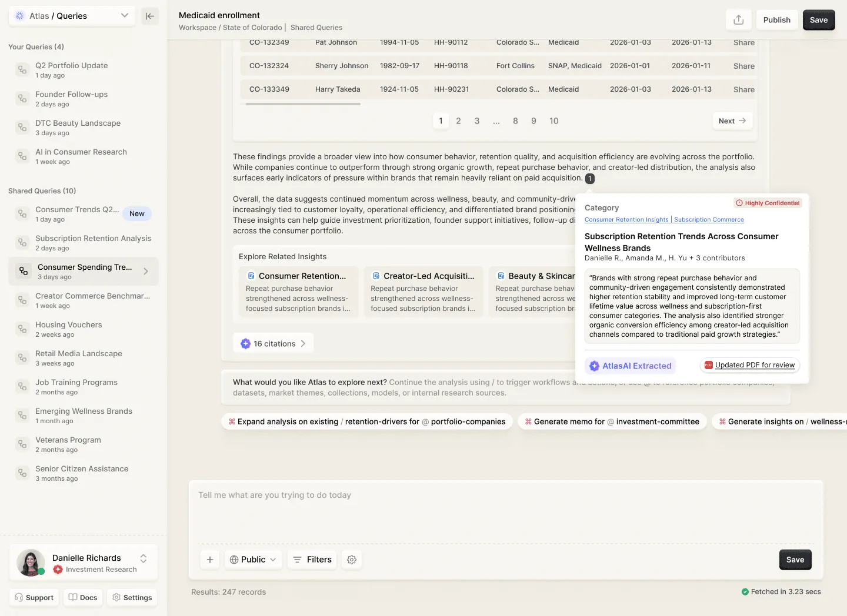Image resolution: width=847 pixels, height=616 pixels.
Task: Click Publish button in the header
Action: tap(777, 20)
